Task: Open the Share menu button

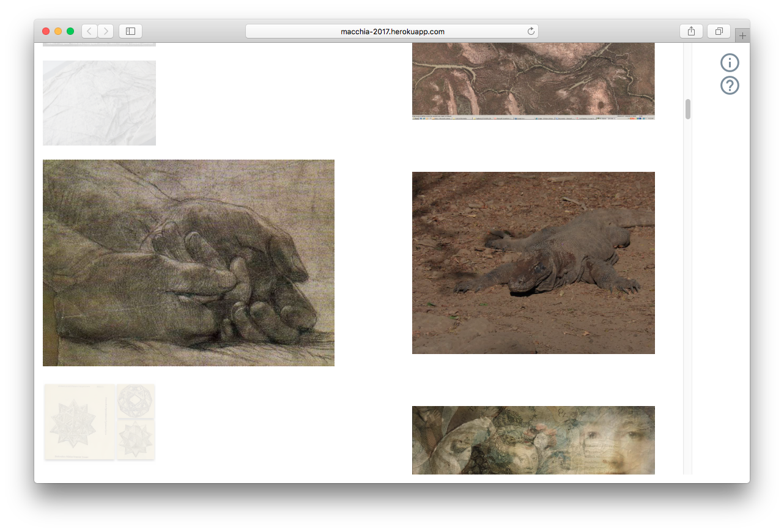Action: pyautogui.click(x=691, y=31)
